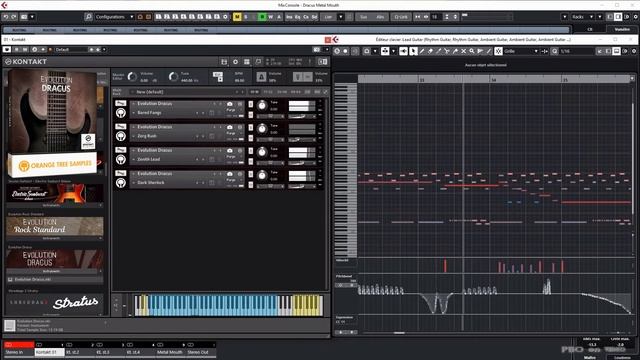Select the Kontakt 01 channel tab at bottom
Viewport: 640px width, 360px height.
49,352
